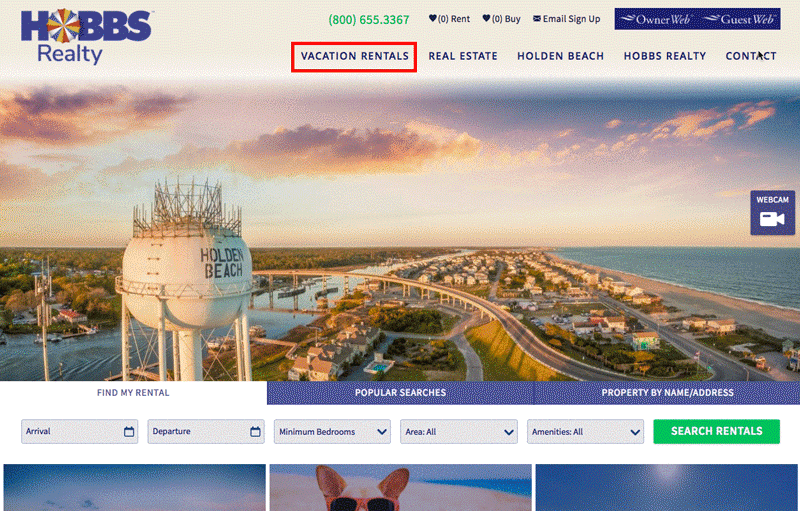
Task: Open the Departure calendar icon
Action: (x=256, y=432)
